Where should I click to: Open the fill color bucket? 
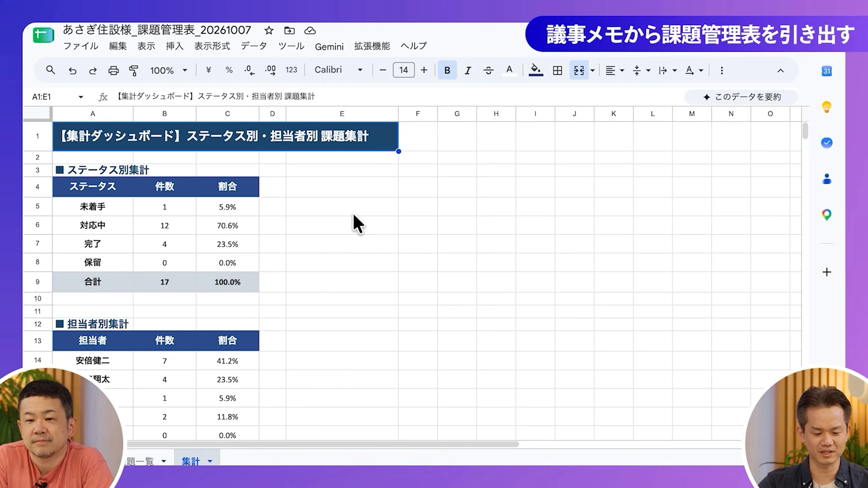point(536,70)
